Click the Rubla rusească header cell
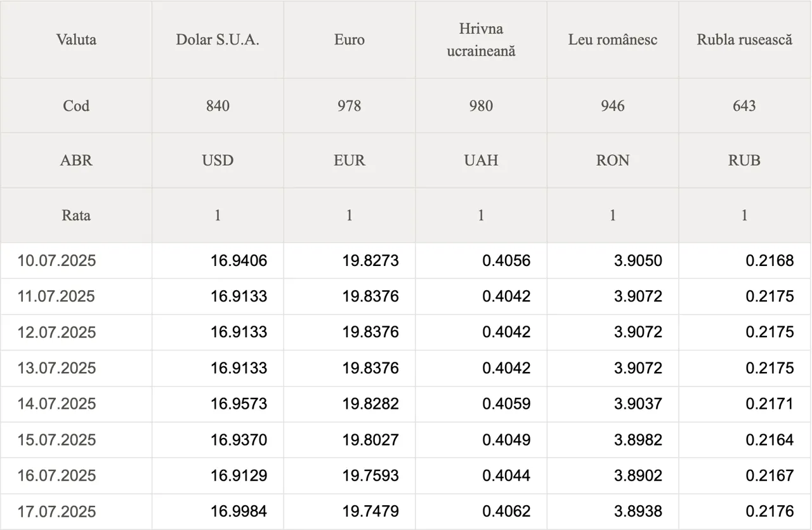Screen dimensions: 812x530 pos(745,39)
